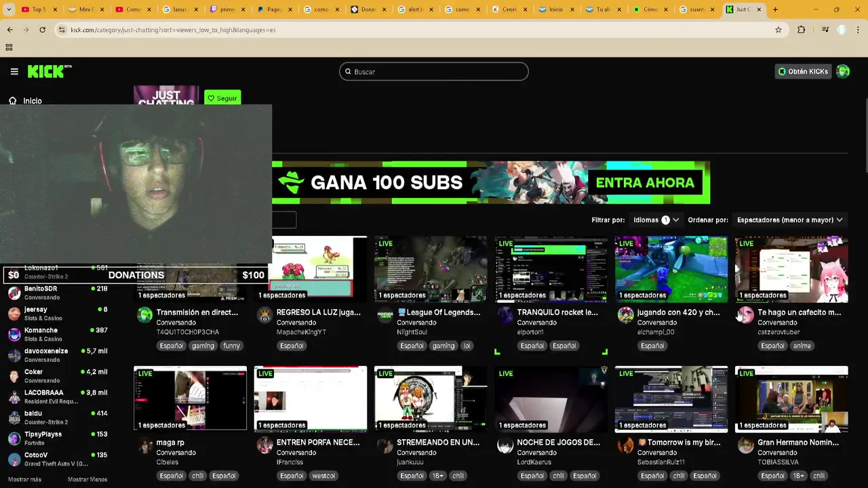
Task: Open Te hago un cafecito stream thumbnail
Action: (x=791, y=268)
